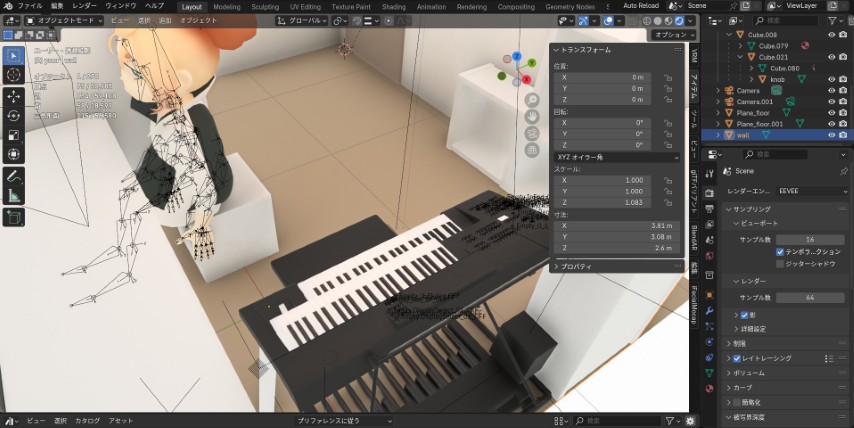Activate the Scale tool

coord(14,135)
